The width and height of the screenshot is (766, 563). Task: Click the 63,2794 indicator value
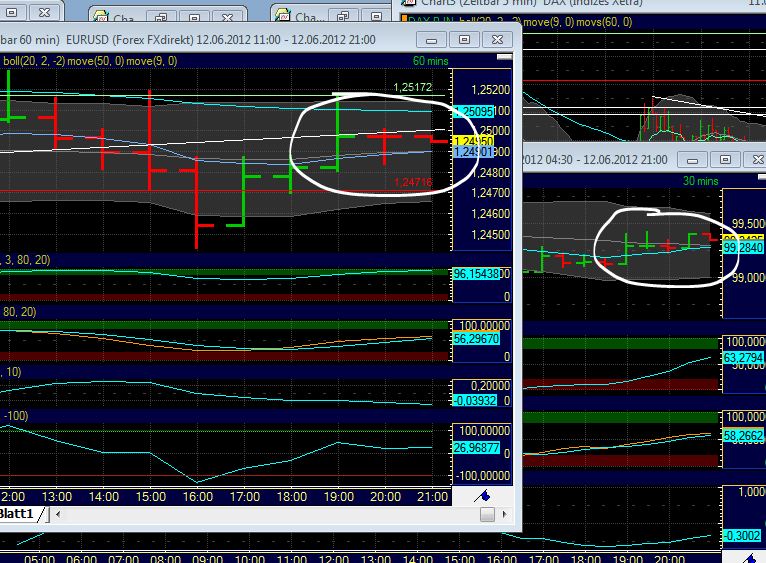tap(743, 358)
